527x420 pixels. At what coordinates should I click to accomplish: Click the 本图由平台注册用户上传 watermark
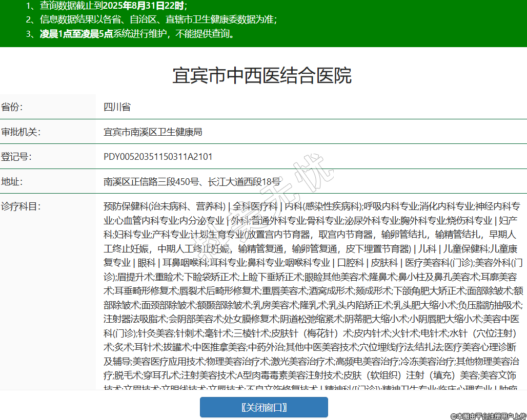click(x=488, y=415)
